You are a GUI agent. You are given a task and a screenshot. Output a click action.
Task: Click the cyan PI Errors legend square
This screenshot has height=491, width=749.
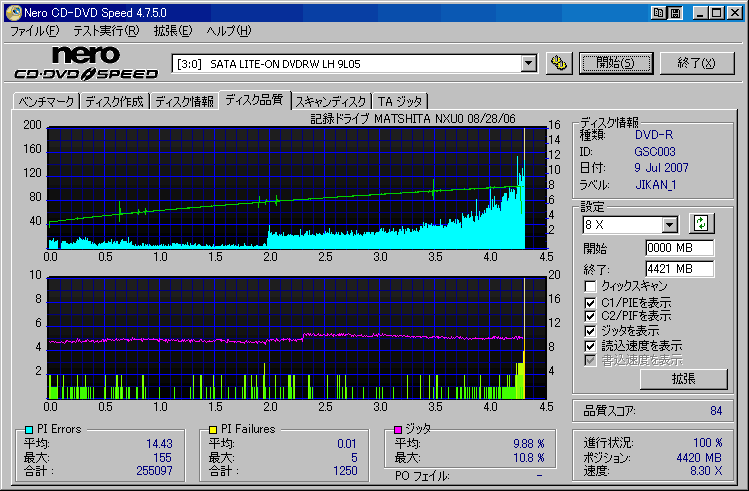coord(29,429)
